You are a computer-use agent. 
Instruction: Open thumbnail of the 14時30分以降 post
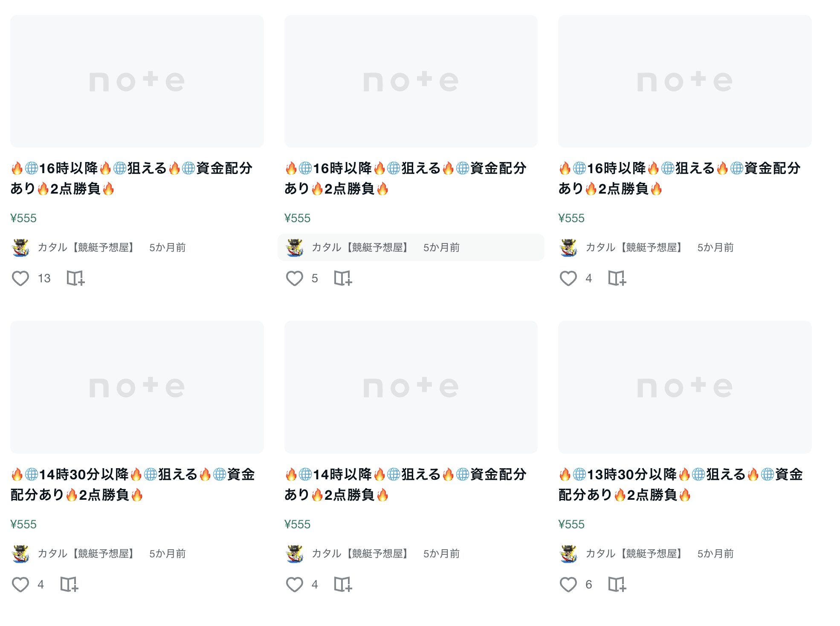(x=137, y=387)
